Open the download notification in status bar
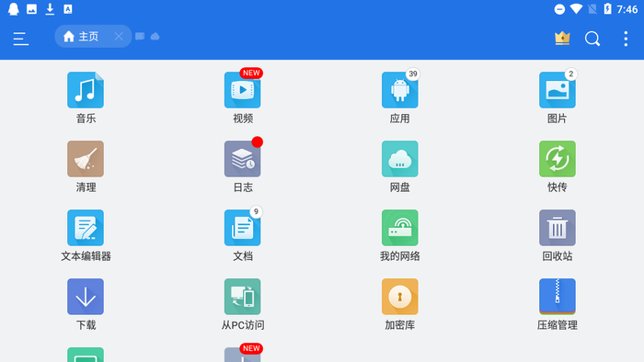This screenshot has width=644, height=362. pos(50,9)
